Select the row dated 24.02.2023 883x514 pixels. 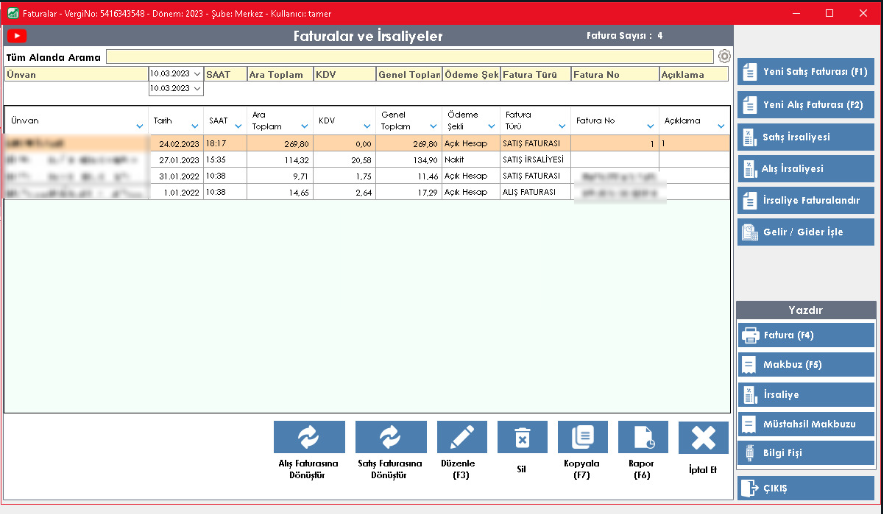tap(367, 144)
